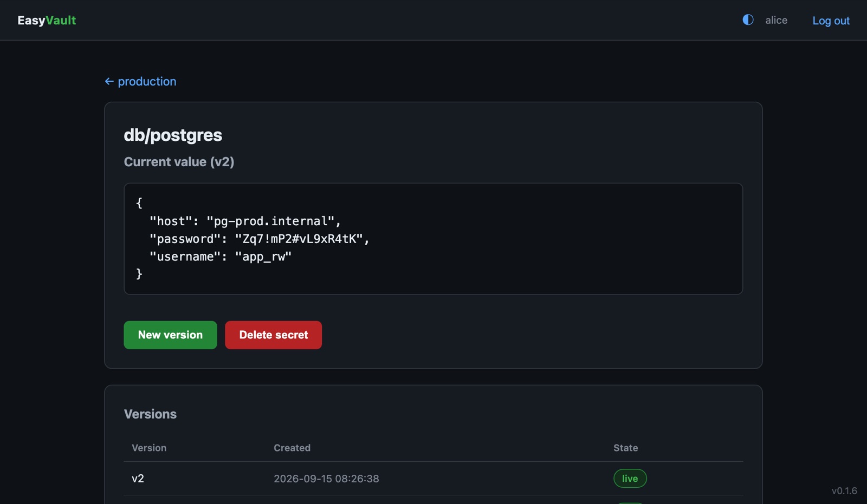Click the Created column header
Image resolution: width=867 pixels, height=504 pixels.
click(292, 448)
